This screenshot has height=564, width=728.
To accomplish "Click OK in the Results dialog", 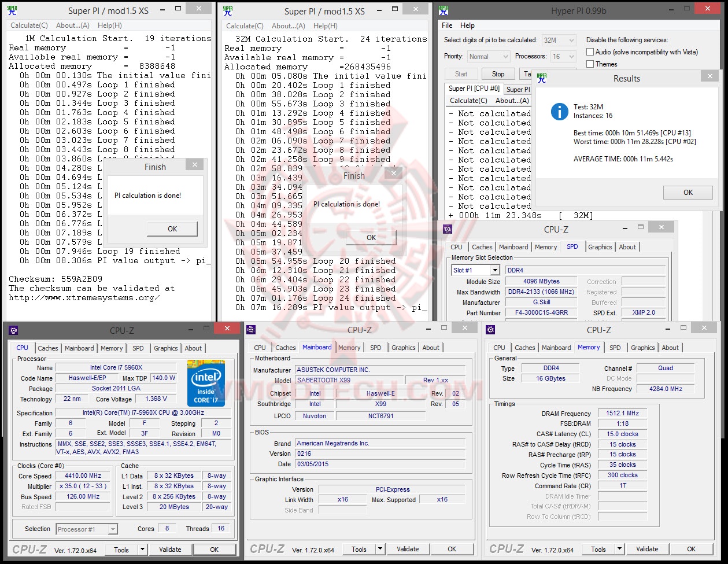I will click(x=688, y=193).
